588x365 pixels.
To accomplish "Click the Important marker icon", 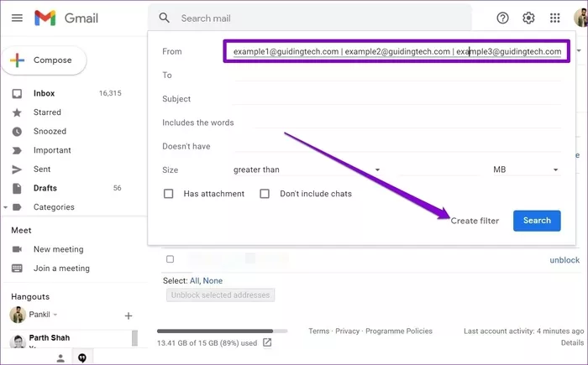I will coord(17,151).
